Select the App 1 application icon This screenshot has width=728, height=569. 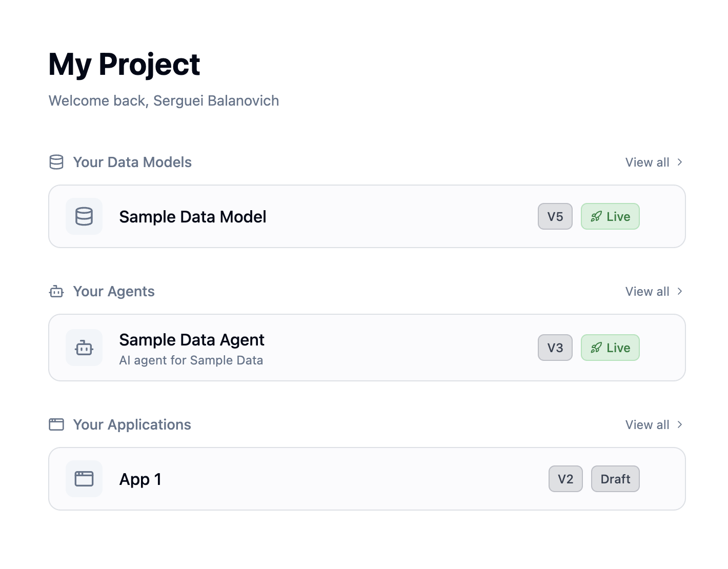[84, 479]
